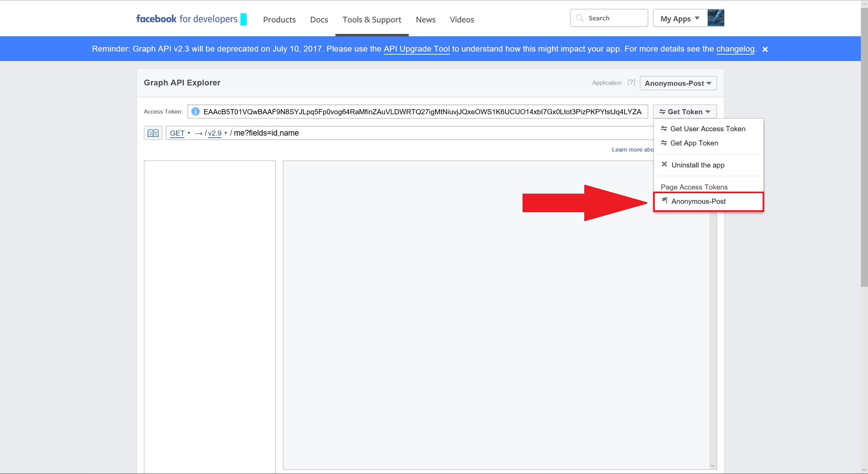Screen dimensions: 868x474
Task: Choose Get User Access Token
Action: pyautogui.click(x=707, y=129)
